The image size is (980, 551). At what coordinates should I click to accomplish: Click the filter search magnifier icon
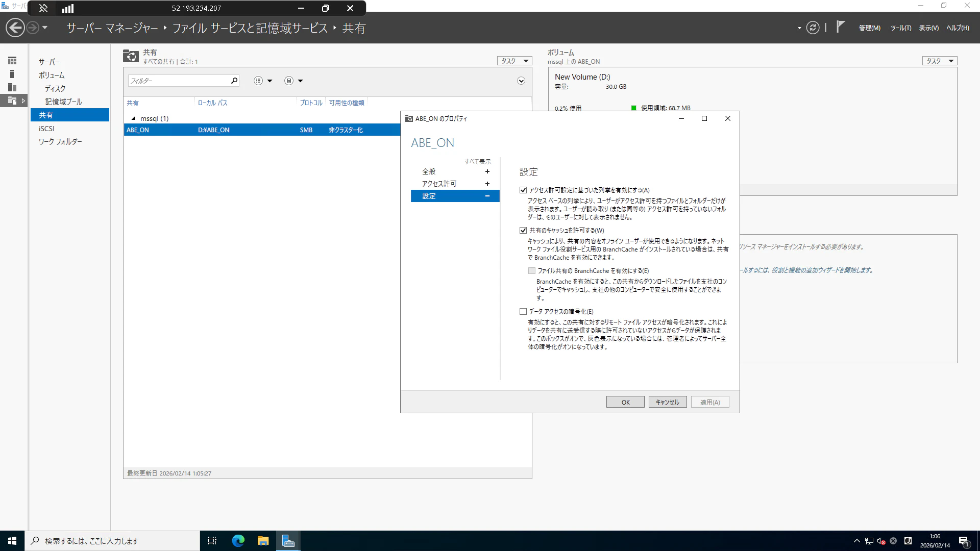coord(234,81)
